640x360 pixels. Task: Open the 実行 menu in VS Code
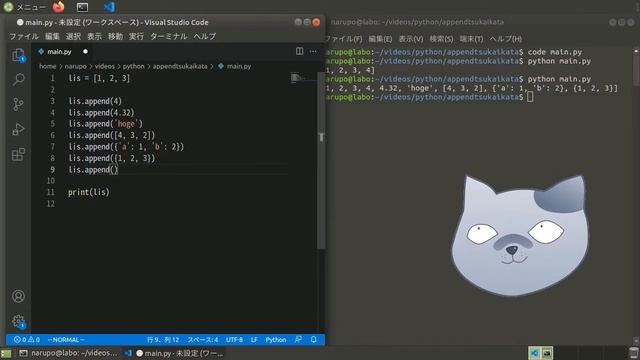coord(136,36)
